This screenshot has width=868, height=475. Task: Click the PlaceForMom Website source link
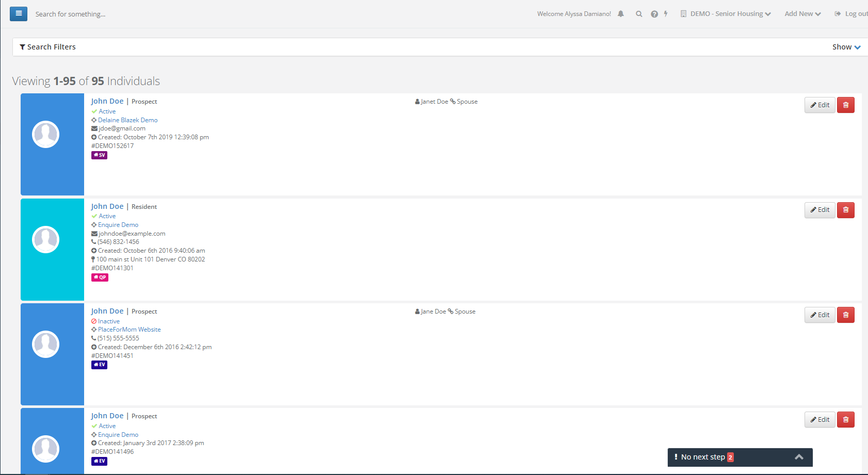(x=130, y=330)
